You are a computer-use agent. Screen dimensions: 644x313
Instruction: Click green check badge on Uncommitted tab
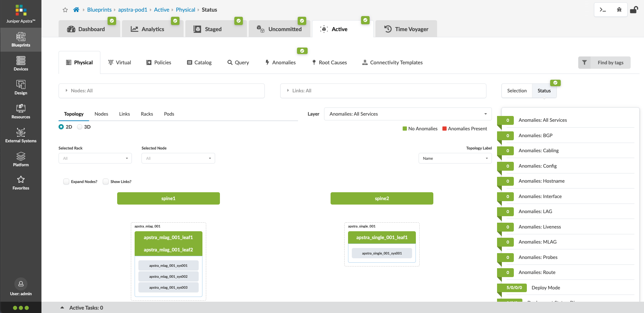[302, 21]
